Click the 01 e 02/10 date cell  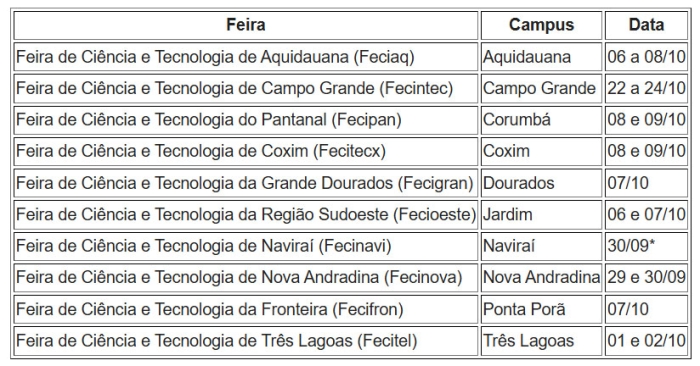[646, 341]
